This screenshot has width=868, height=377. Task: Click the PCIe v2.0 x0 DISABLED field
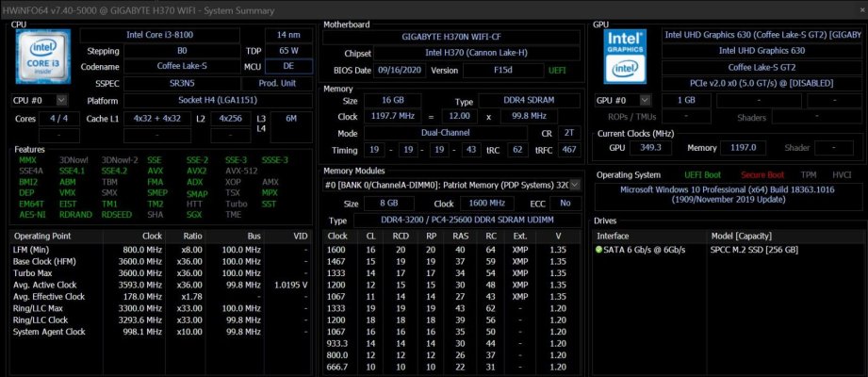click(x=762, y=84)
